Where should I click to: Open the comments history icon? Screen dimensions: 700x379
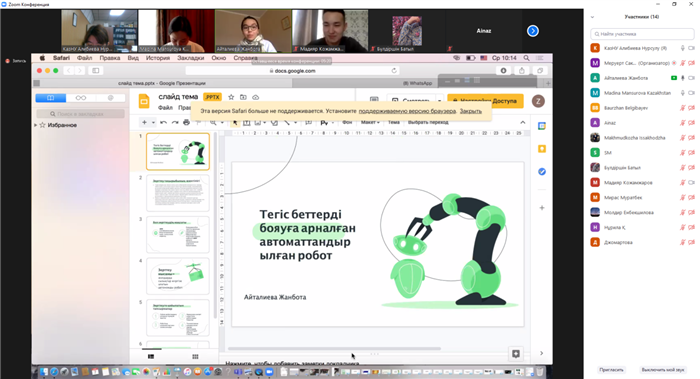[x=374, y=100]
